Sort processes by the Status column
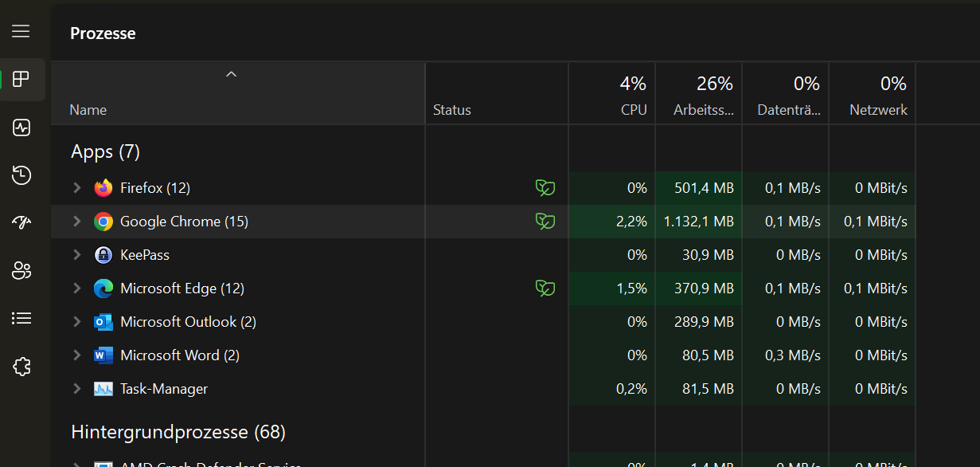This screenshot has height=467, width=980. (497, 93)
